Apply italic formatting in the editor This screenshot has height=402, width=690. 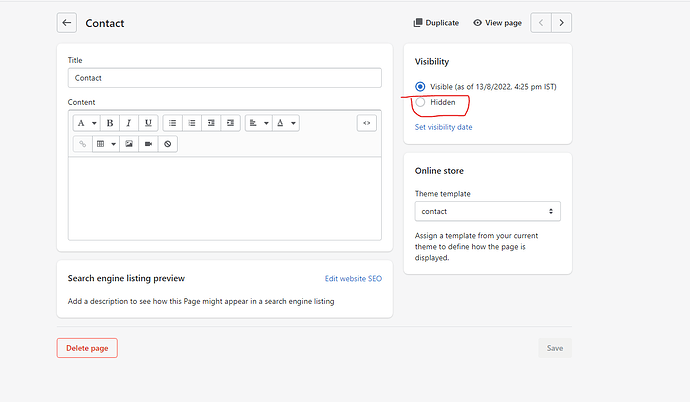129,123
